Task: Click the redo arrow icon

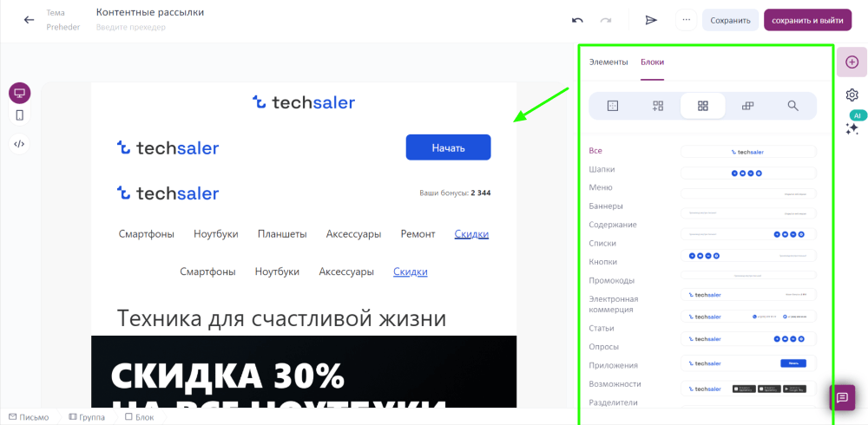Action: 606,20
